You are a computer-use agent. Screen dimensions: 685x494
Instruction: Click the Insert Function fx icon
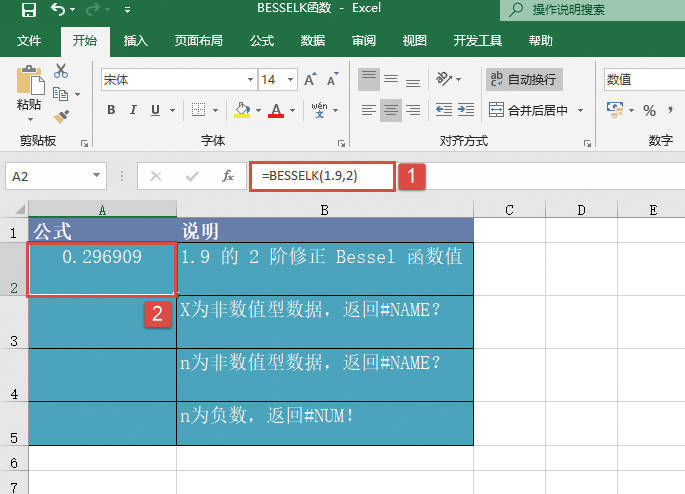pyautogui.click(x=228, y=176)
